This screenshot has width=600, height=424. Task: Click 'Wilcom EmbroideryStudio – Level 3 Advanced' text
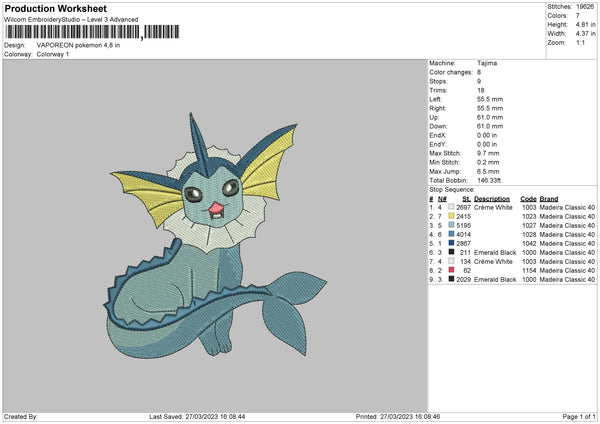71,20
